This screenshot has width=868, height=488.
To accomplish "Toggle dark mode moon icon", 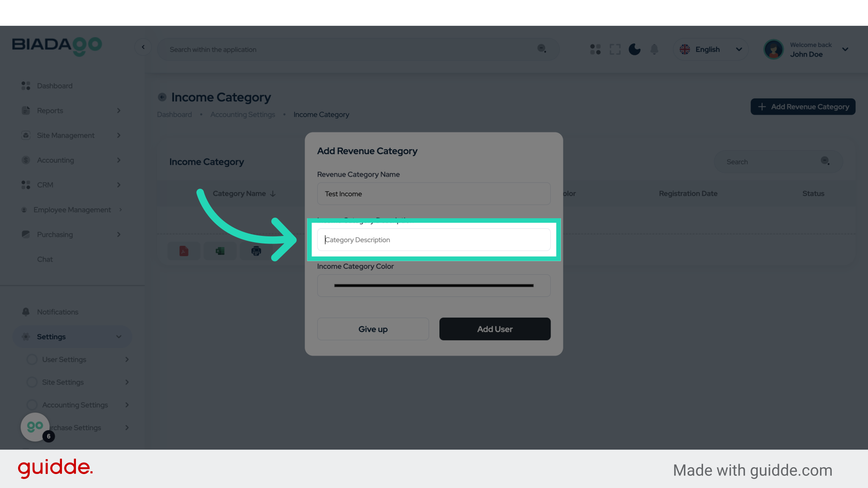I will 634,49.
